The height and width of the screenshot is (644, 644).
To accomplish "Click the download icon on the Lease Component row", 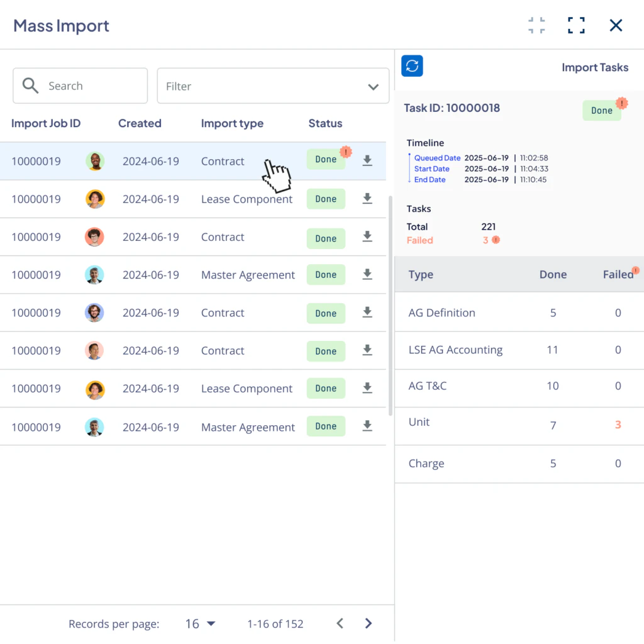I will 367,199.
